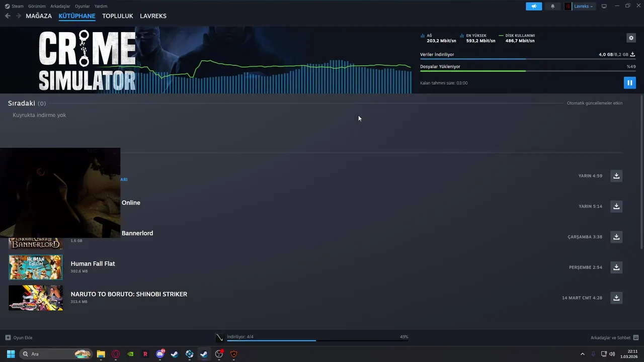
Task: Open File Explorer from the taskbar
Action: coord(101,354)
